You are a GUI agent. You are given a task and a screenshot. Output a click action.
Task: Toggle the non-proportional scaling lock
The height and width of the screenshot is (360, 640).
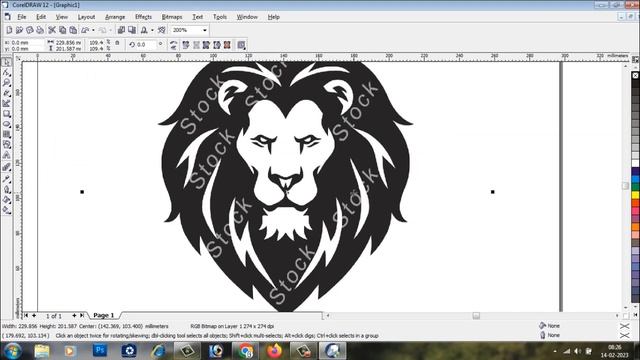point(117,42)
